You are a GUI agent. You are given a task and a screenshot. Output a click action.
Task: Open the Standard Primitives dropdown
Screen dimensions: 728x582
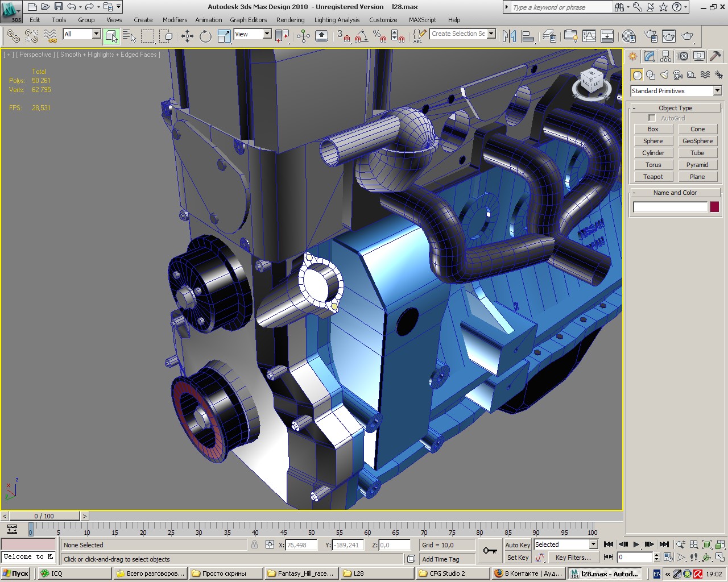click(717, 91)
